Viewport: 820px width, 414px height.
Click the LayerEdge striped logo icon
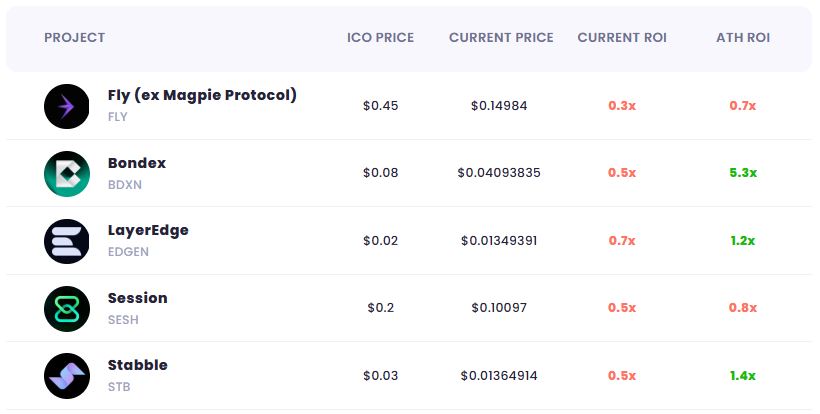pyautogui.click(x=67, y=242)
